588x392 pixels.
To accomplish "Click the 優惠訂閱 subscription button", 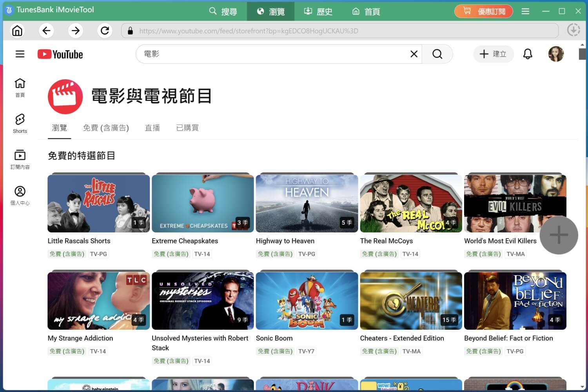I will point(483,11).
